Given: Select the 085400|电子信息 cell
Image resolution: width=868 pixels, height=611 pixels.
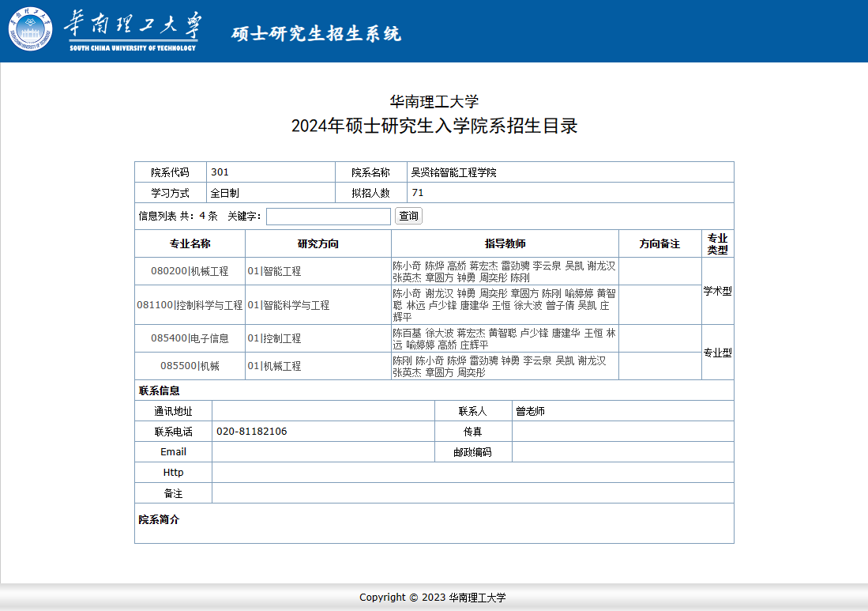Looking at the screenshot, I should click(x=190, y=338).
